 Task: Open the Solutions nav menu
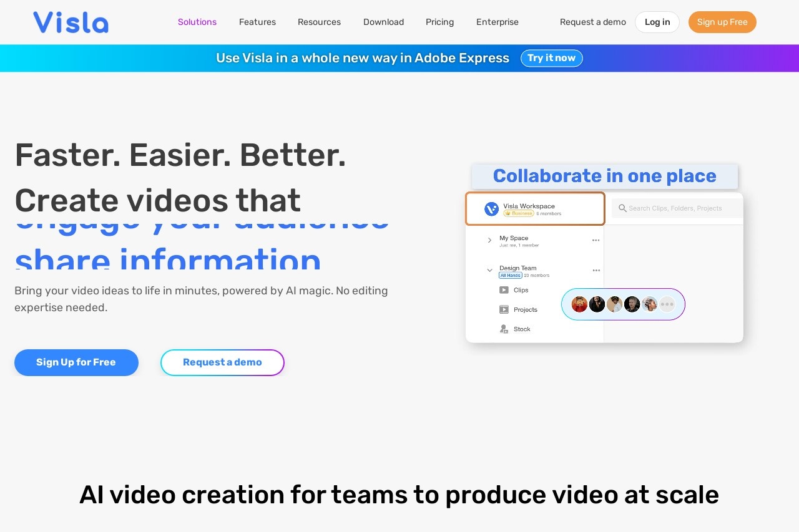197,22
